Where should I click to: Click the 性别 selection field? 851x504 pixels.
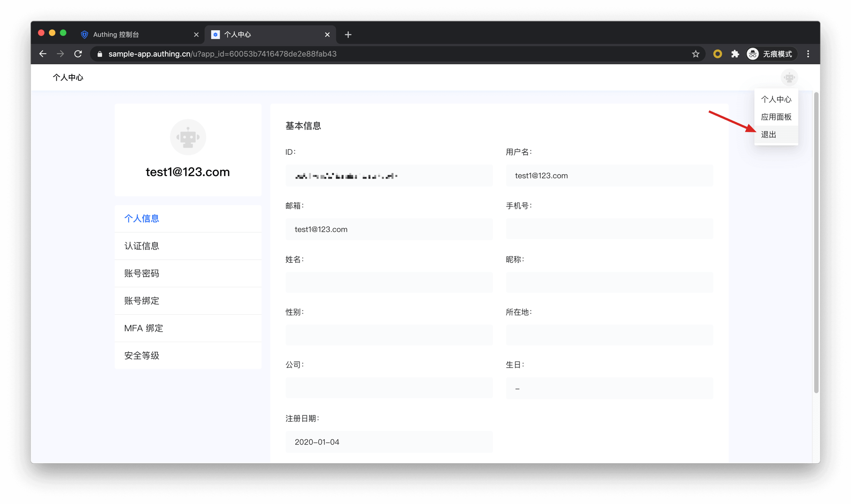point(389,335)
